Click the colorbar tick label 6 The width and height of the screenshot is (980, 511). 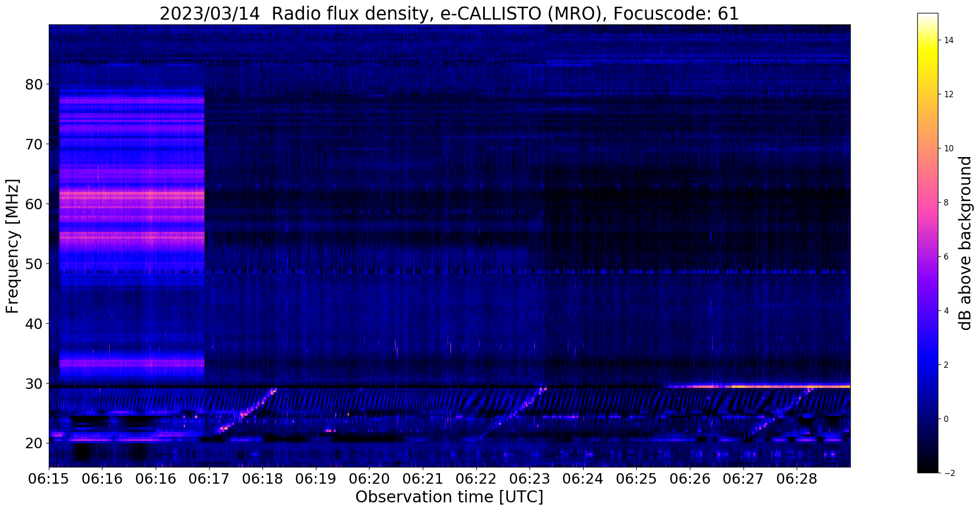tap(946, 257)
